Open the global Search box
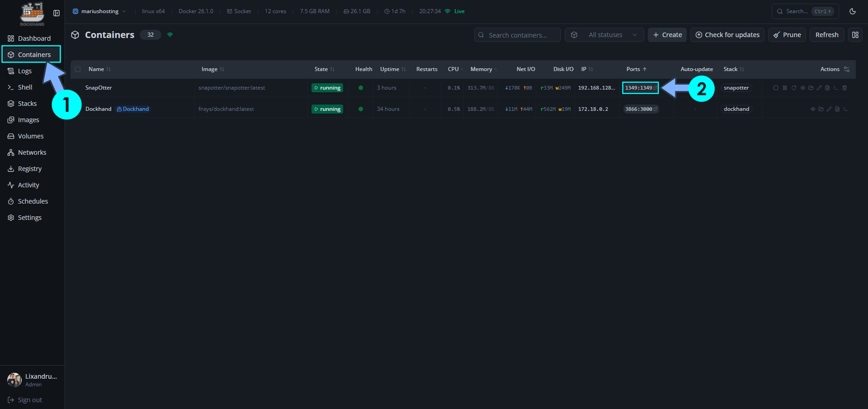Screen dimensions: 868x409 pos(805,11)
